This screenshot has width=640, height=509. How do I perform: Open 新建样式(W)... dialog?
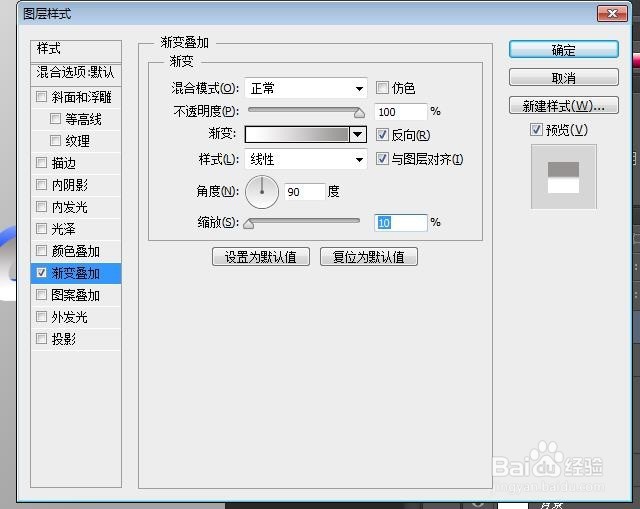(x=564, y=106)
